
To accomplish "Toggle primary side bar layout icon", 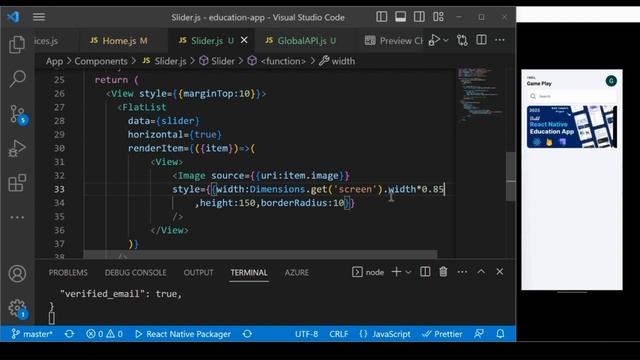I will coord(382,17).
